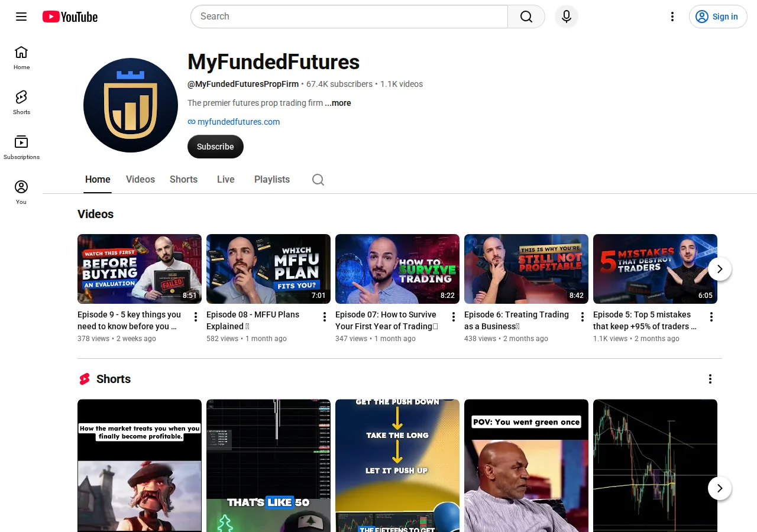The image size is (757, 532).
Task: Open the hamburger guide menu
Action: 21,17
